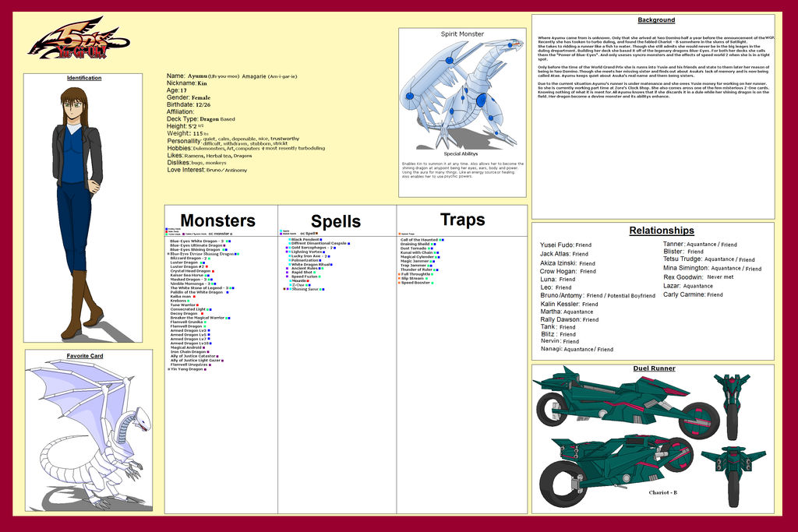Click the Identification heading

[x=84, y=78]
